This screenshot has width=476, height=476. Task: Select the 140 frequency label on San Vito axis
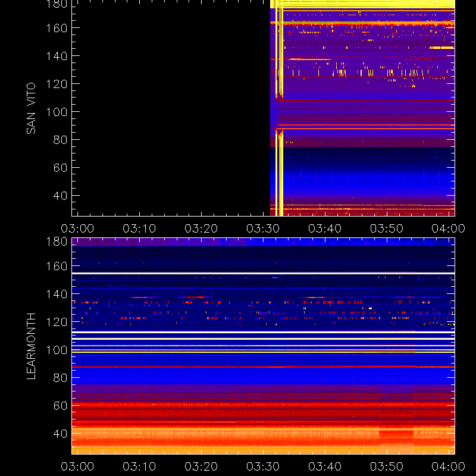(x=57, y=56)
